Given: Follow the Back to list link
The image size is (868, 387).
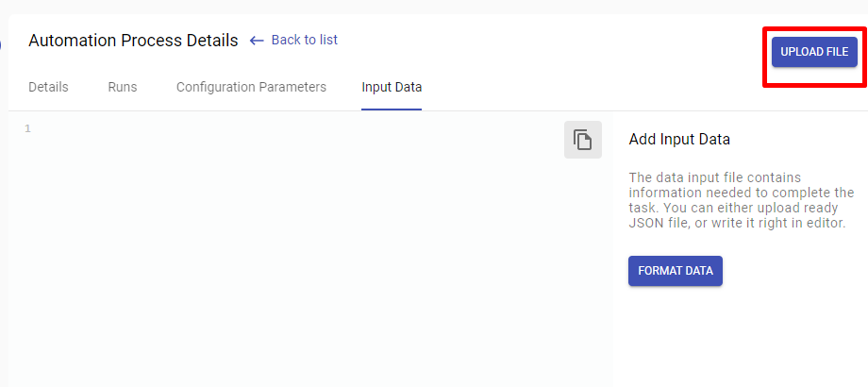Looking at the screenshot, I should [x=304, y=40].
